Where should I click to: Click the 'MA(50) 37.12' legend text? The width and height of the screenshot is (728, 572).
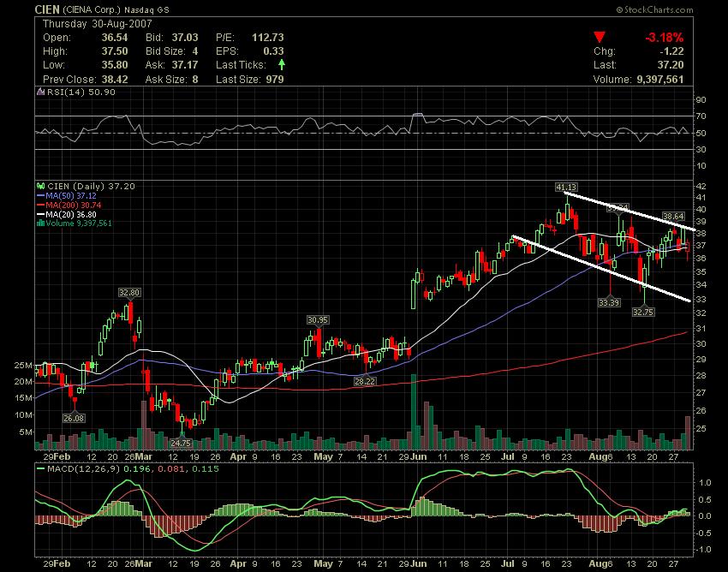tap(71, 196)
